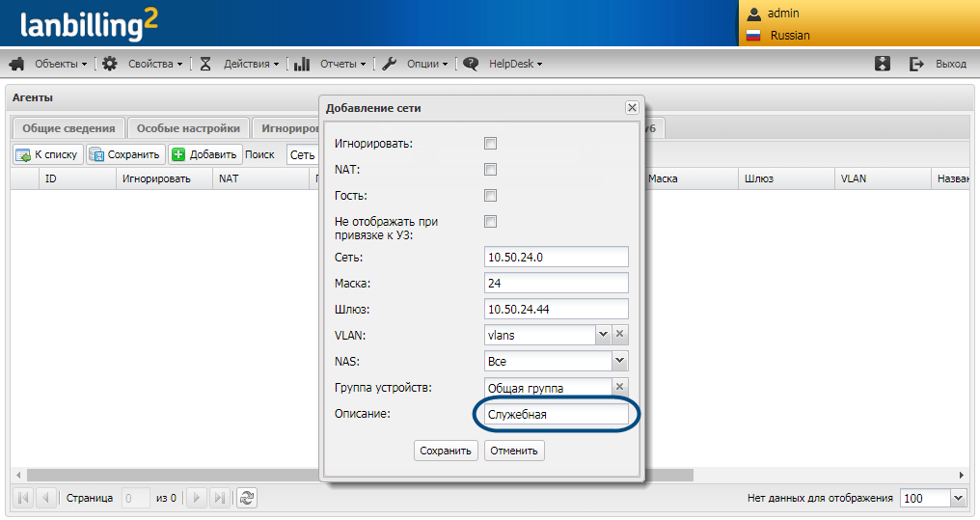980x520 pixels.
Task: Click the hourglass icon beside Действия
Action: [205, 64]
